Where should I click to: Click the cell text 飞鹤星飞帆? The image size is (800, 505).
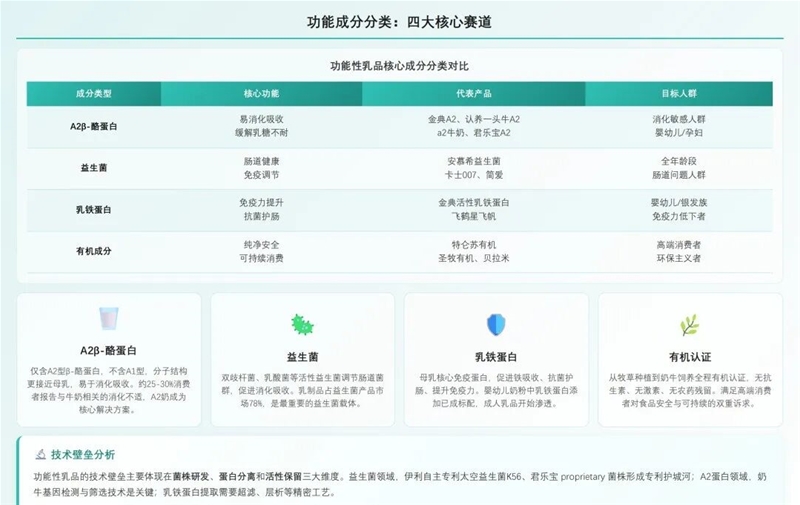pyautogui.click(x=473, y=216)
